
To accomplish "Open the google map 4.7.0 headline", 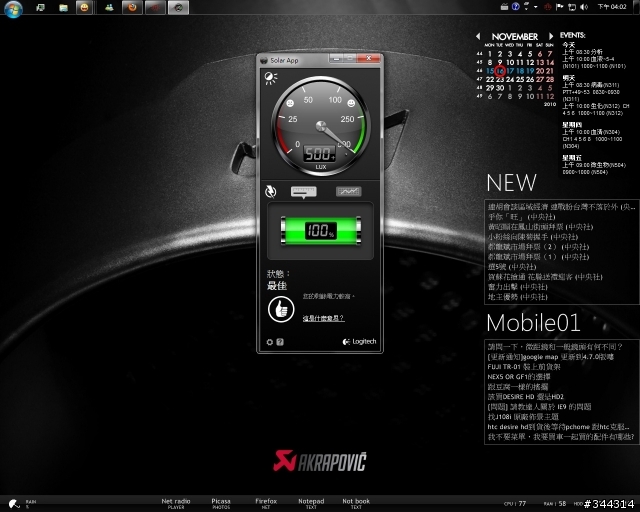I will 550,357.
